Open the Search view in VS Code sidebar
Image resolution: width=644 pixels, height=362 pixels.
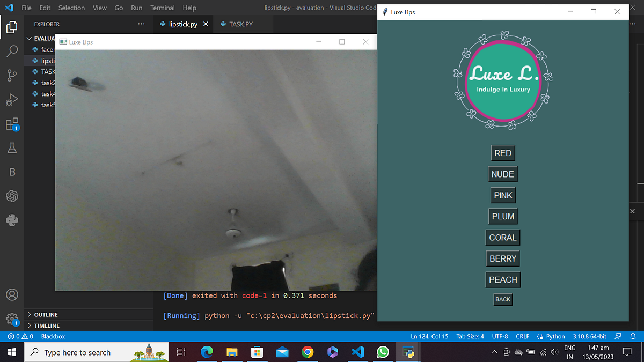pos(12,51)
